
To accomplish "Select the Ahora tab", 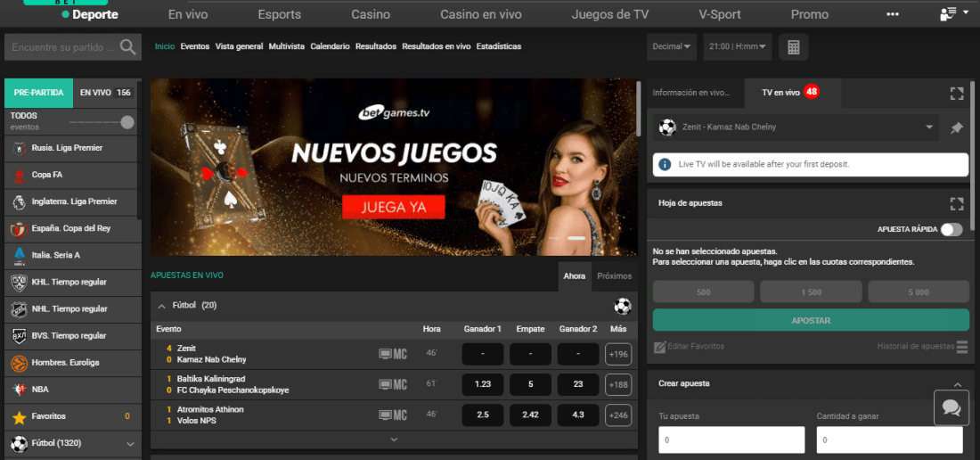I will [x=575, y=275].
